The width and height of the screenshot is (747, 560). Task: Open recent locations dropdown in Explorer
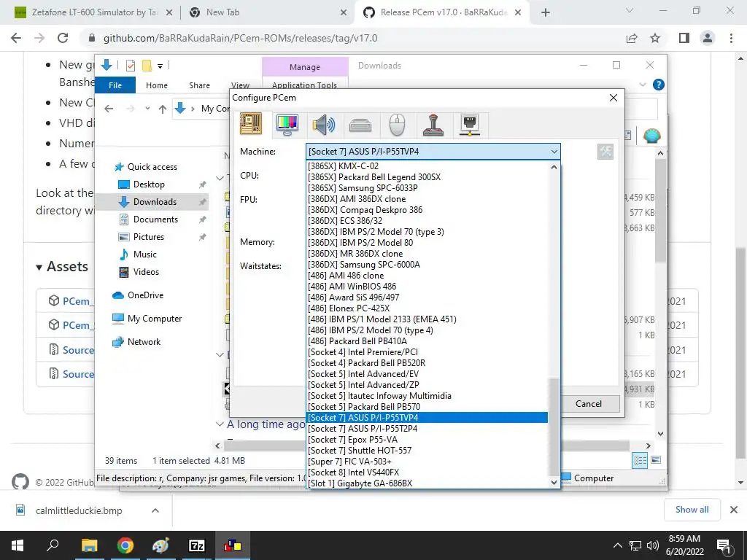coord(147,109)
